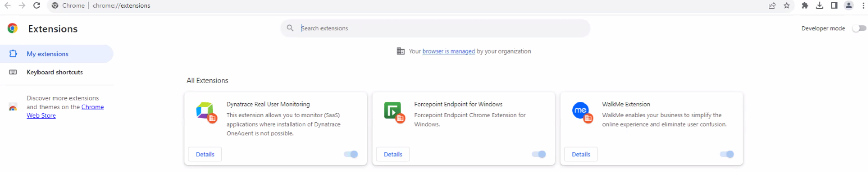Screen dimensions: 868x172
Task: Click the browser back arrow
Action: pyautogui.click(x=7, y=5)
